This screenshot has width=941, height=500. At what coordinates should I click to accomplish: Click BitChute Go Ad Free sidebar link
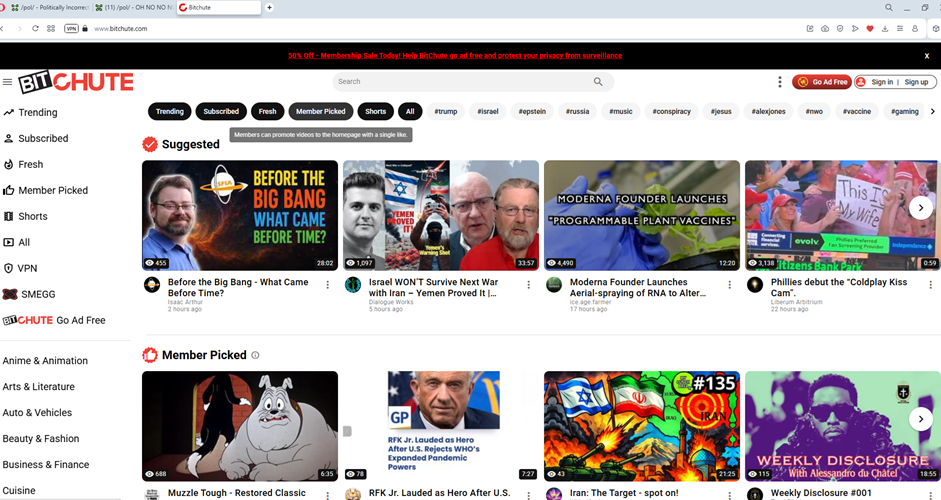[54, 320]
